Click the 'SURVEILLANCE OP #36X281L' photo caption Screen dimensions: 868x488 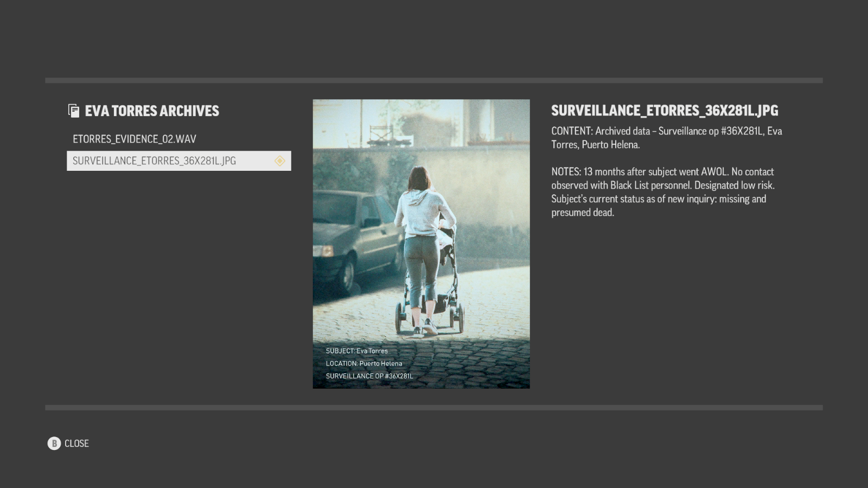[369, 376]
